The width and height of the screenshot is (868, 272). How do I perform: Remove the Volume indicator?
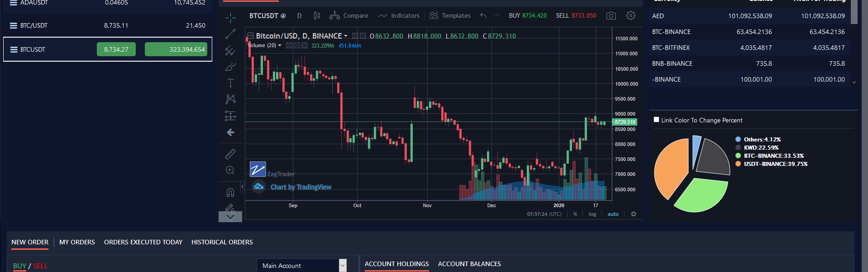[305, 45]
